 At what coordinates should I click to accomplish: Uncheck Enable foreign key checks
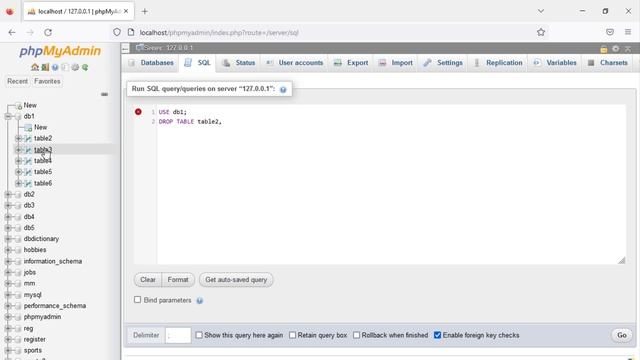click(x=438, y=335)
